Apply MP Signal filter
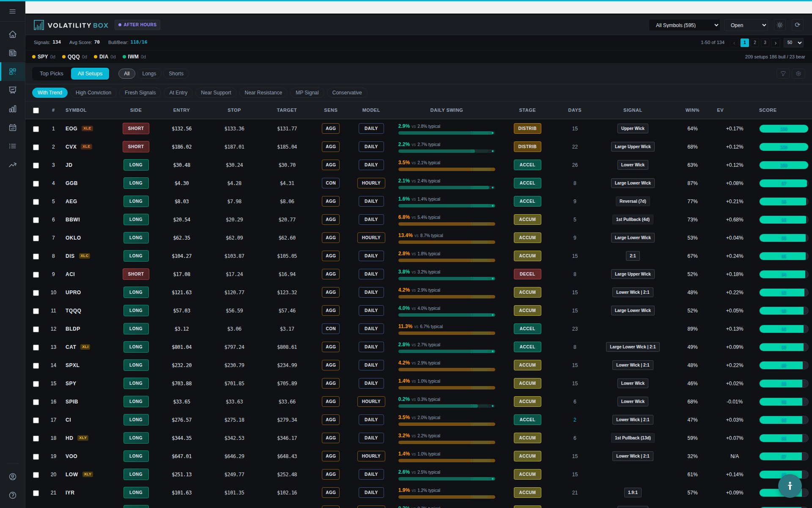812x508 pixels. pos(307,93)
